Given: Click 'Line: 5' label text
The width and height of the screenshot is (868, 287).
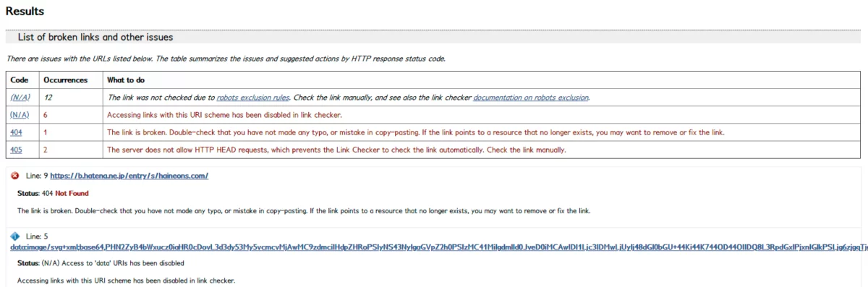Looking at the screenshot, I should point(37,236).
